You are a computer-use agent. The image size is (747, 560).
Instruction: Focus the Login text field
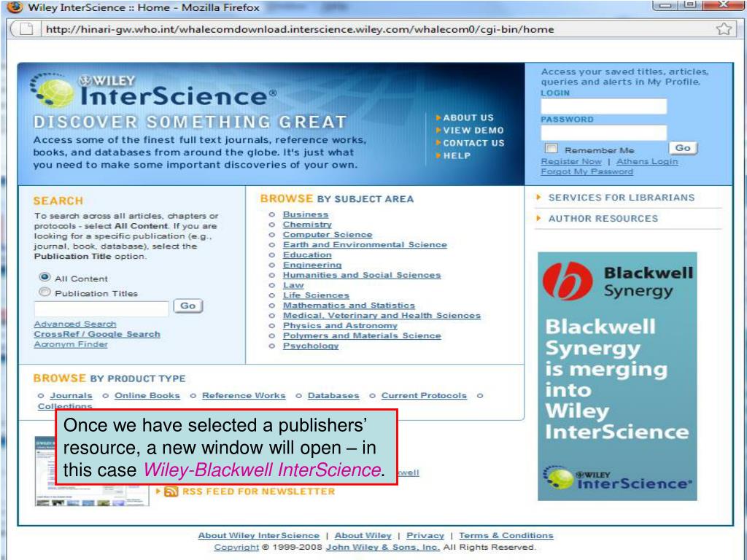click(x=603, y=106)
